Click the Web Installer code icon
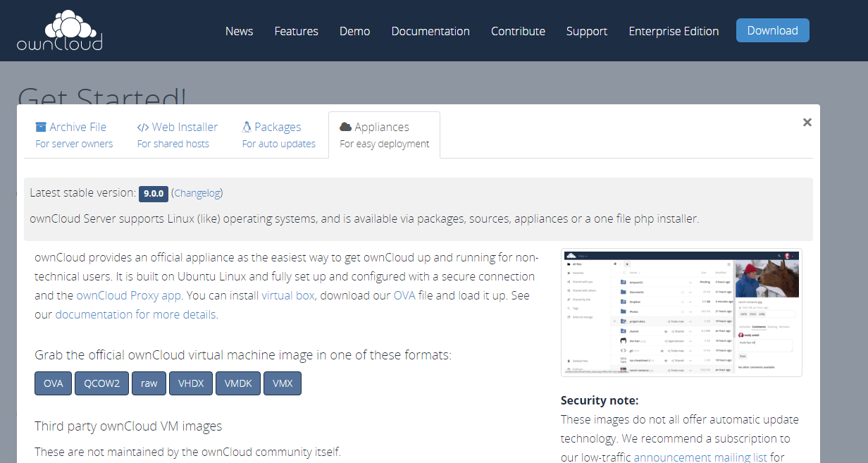868x463 pixels. tap(142, 127)
